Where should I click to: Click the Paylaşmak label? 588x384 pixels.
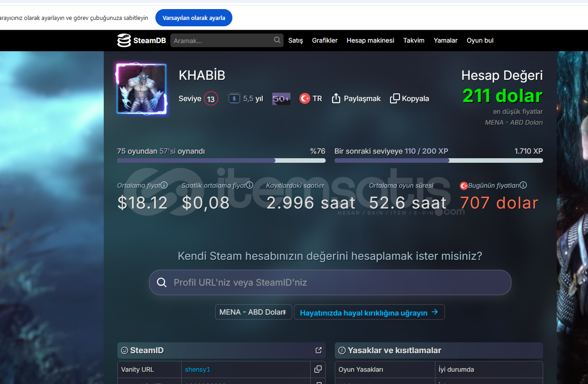(362, 98)
